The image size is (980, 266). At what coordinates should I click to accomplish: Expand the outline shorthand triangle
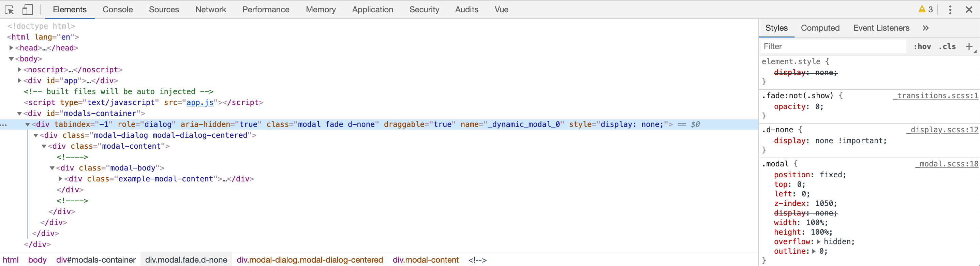point(814,251)
